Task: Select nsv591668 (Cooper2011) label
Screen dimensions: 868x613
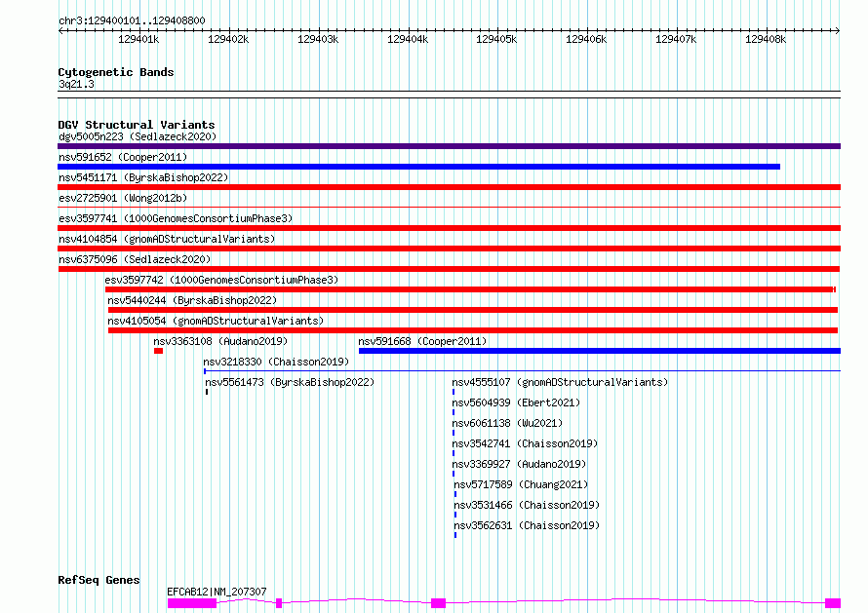Action: (x=422, y=341)
